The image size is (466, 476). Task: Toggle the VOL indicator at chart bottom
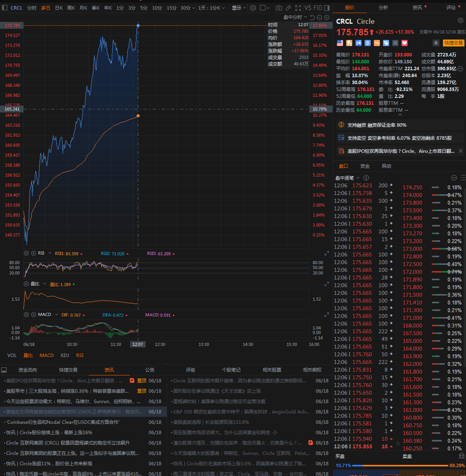(x=12, y=355)
